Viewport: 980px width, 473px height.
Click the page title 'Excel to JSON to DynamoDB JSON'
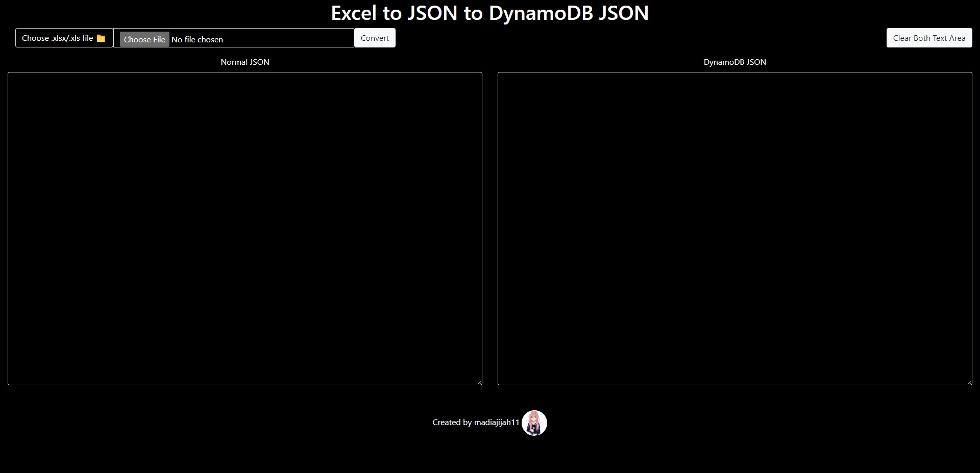tap(490, 13)
